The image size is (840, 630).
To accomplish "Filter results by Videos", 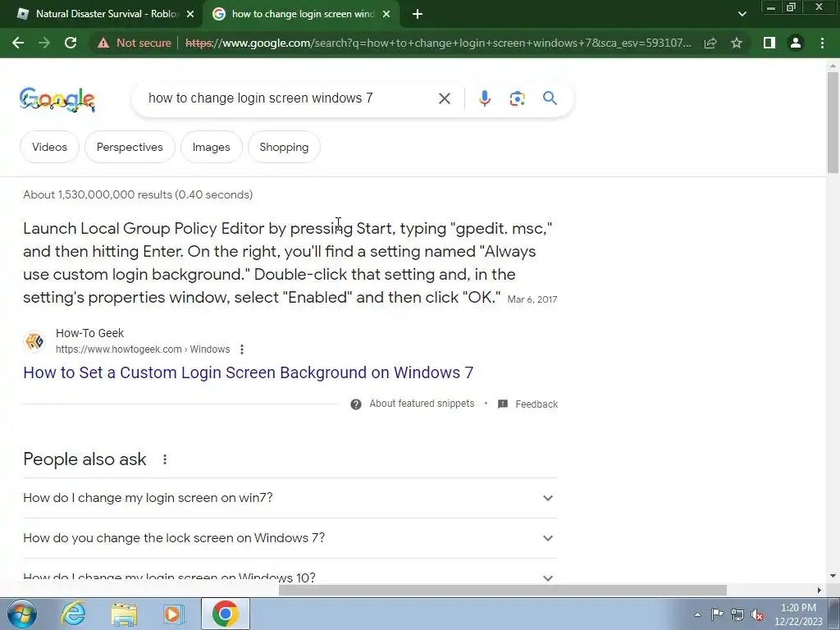I will [x=49, y=147].
